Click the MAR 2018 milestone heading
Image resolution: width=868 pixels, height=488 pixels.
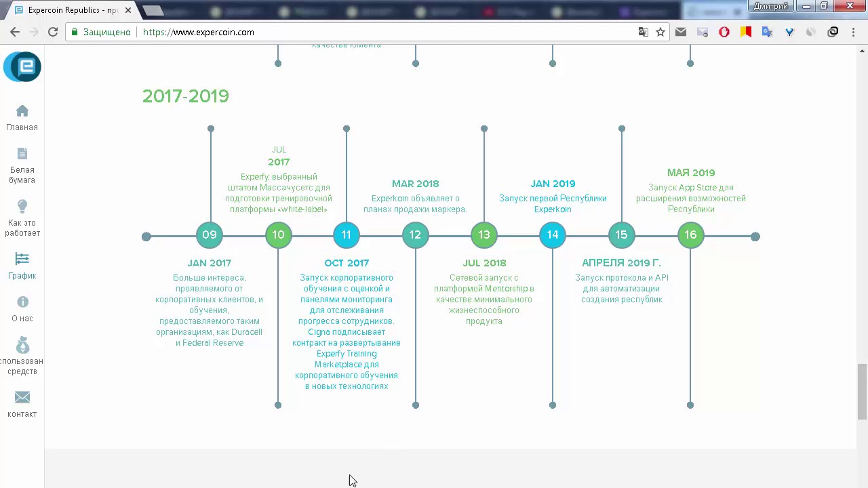[x=416, y=184]
